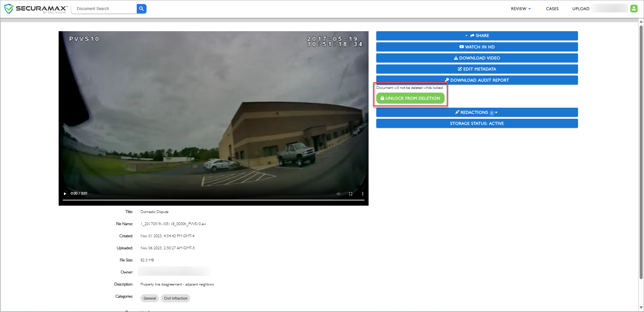
Task: Expand the SHARE options button
Action: click(477, 36)
